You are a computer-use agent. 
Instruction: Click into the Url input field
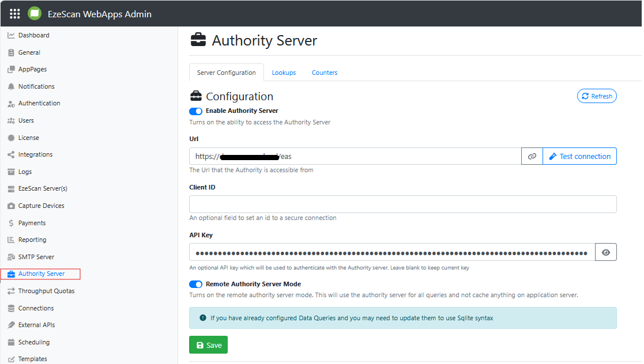[355, 156]
